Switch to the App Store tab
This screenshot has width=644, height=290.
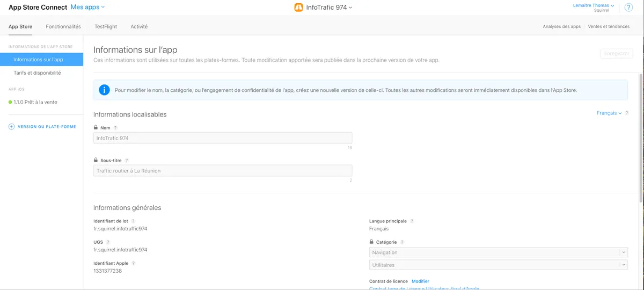[20, 26]
